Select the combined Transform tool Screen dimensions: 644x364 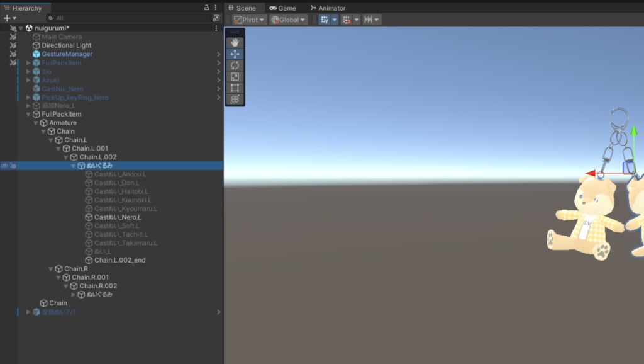click(x=235, y=99)
